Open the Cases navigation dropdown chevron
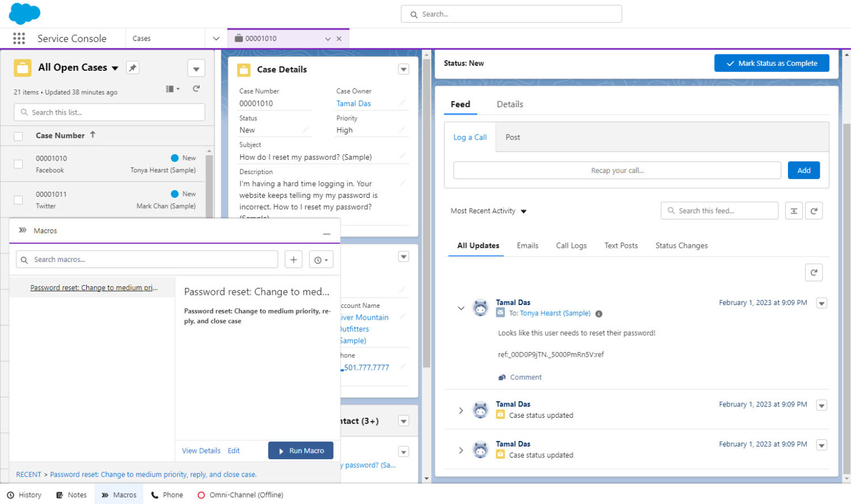 [x=216, y=39]
